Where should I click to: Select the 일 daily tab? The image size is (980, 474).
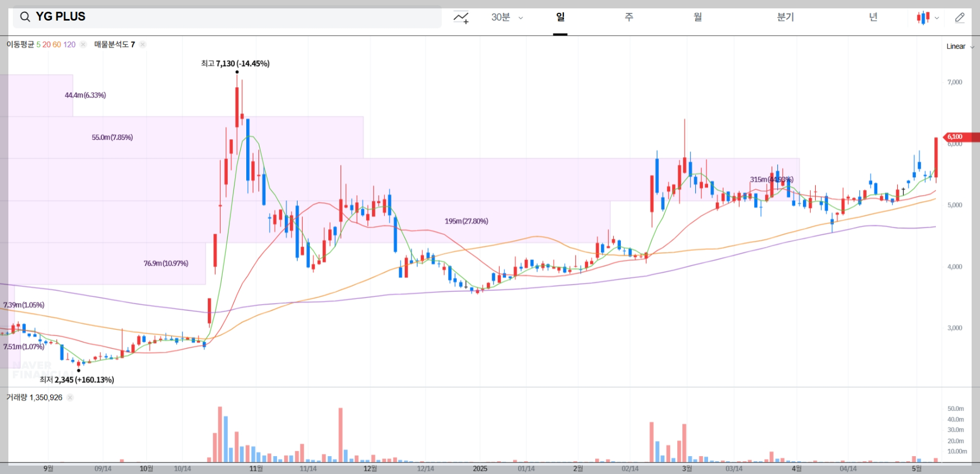coord(560,17)
